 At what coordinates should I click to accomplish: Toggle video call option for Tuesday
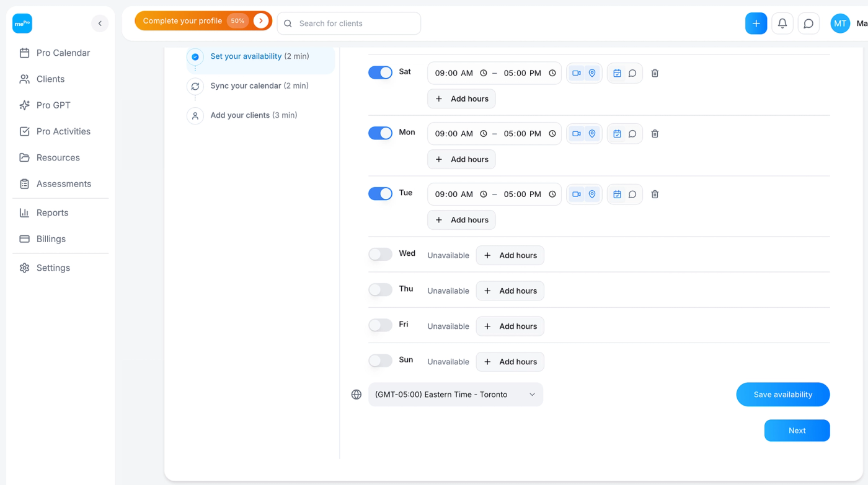coord(577,194)
